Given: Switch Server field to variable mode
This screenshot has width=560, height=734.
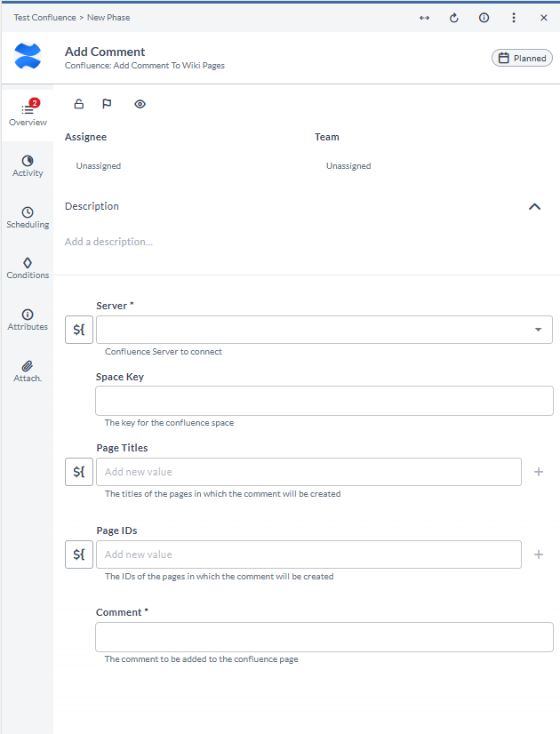Looking at the screenshot, I should coord(79,330).
